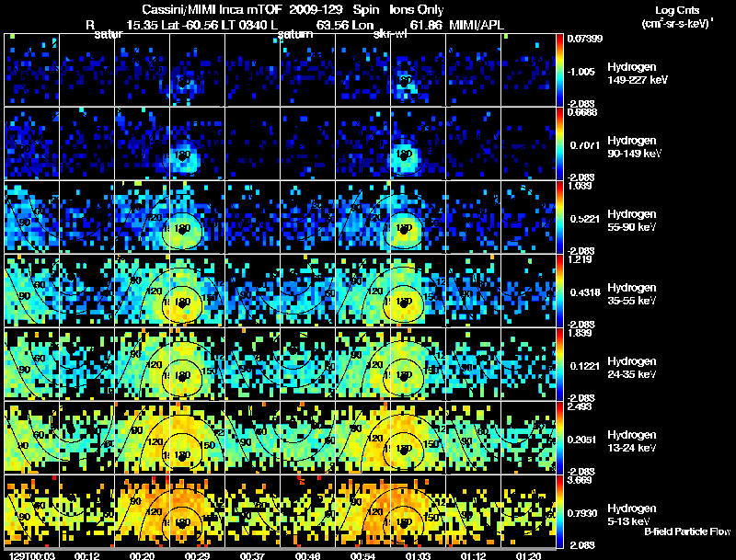Click the 00:46 time axis label

(x=308, y=556)
